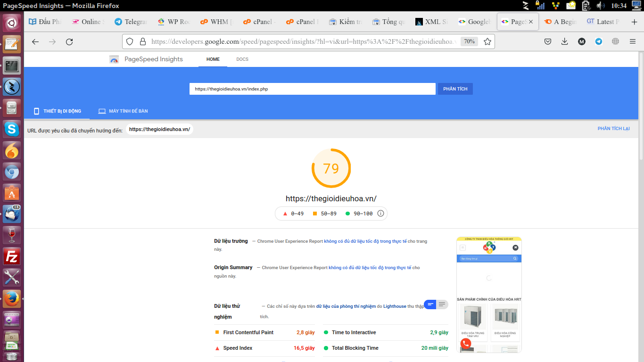Click the Firefox icon in the dock

click(12, 299)
